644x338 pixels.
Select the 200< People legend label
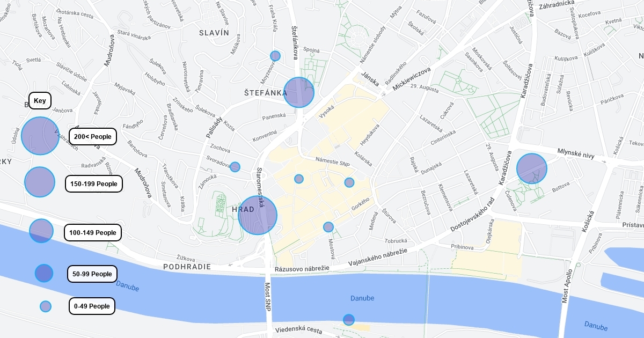click(93, 136)
